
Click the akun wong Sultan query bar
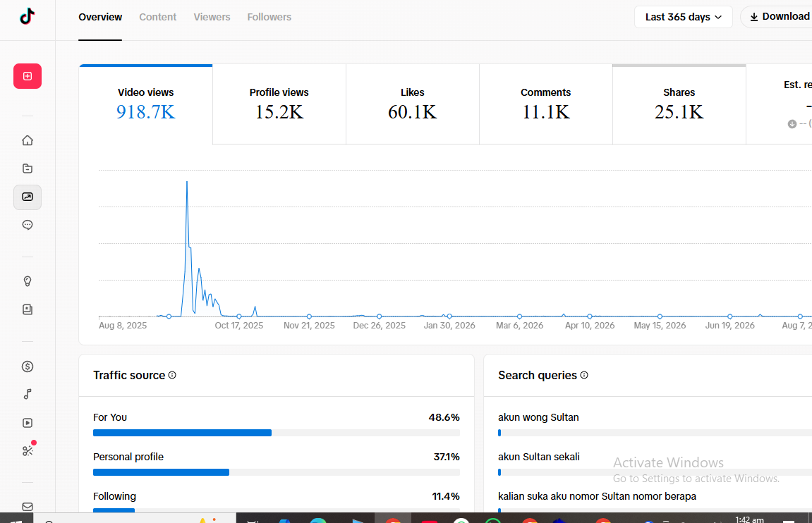pos(655,433)
